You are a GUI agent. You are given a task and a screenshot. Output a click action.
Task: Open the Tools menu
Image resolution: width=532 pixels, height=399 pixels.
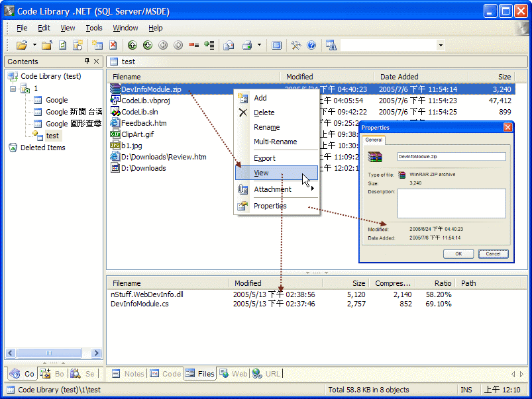(x=94, y=28)
